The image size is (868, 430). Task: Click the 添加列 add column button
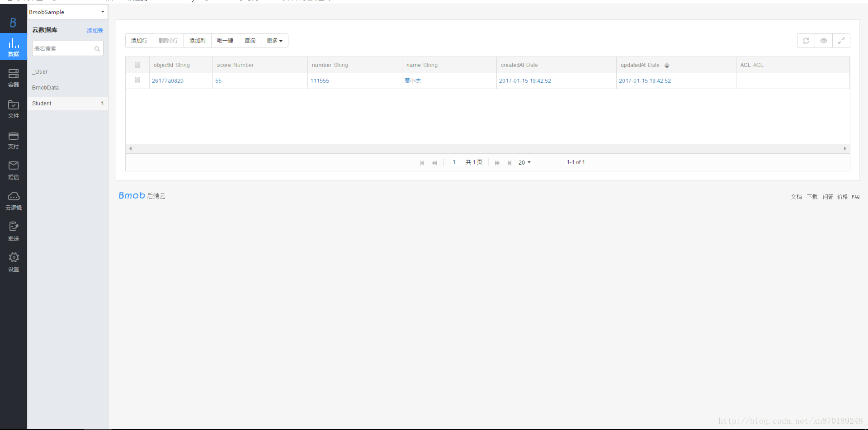pos(198,41)
